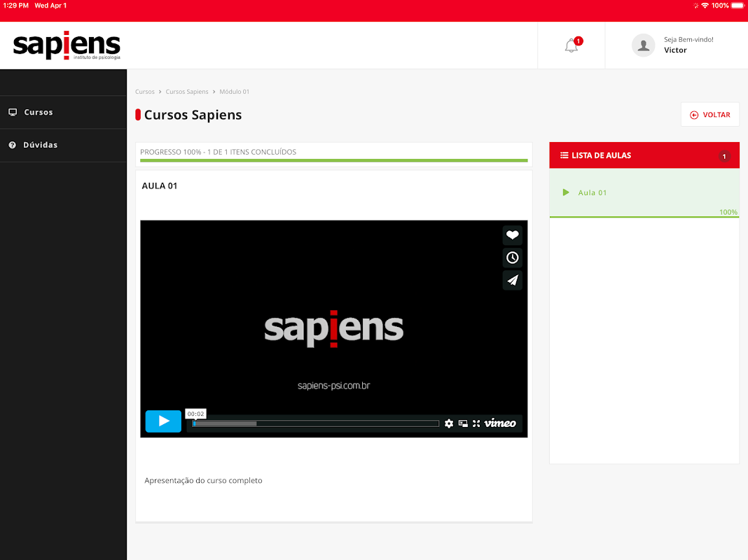Add video to Watch Later clock icon
Viewport: 748px width, 560px height.
(x=513, y=258)
